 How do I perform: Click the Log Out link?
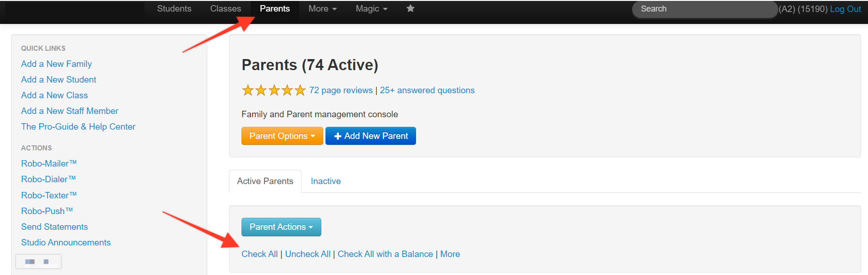845,9
